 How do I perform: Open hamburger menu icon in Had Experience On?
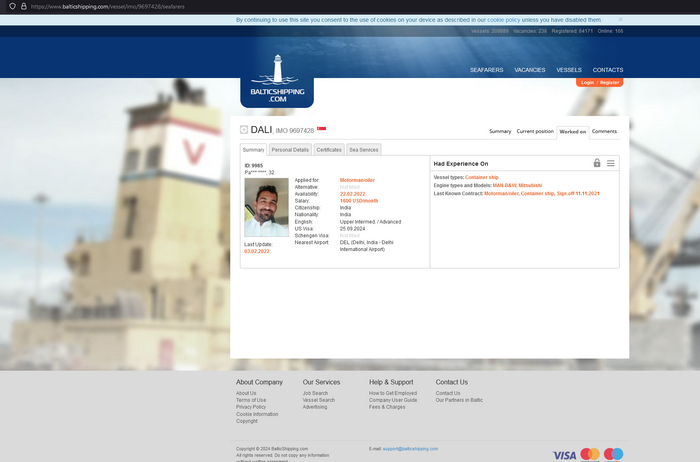610,163
